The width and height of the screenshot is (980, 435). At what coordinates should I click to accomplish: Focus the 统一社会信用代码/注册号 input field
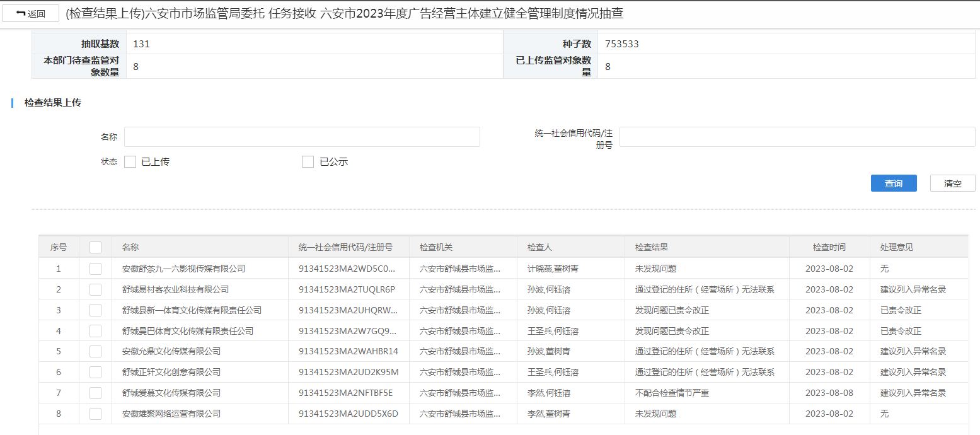pyautogui.click(x=797, y=137)
